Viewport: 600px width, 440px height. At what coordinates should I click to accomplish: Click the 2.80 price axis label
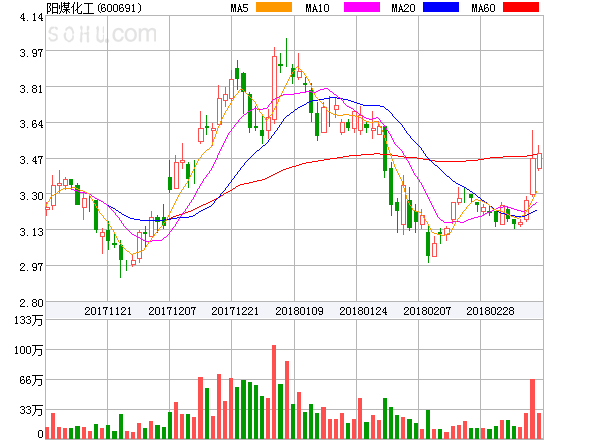tap(31, 303)
